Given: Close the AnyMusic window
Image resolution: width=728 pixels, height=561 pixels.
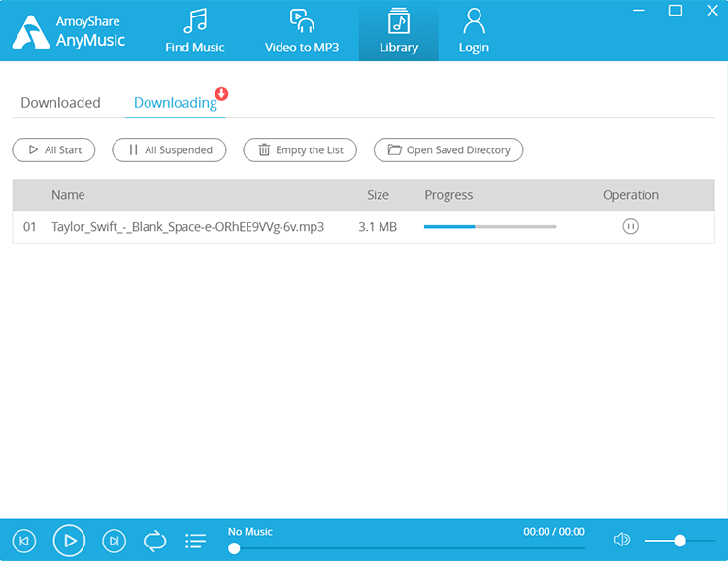Looking at the screenshot, I should click(712, 11).
